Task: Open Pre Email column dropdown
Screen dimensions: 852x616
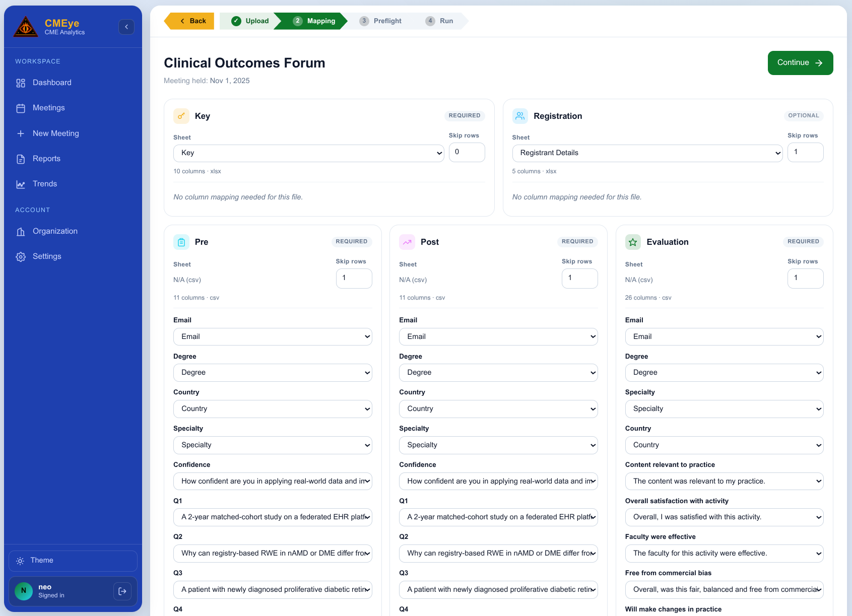Action: pyautogui.click(x=273, y=336)
